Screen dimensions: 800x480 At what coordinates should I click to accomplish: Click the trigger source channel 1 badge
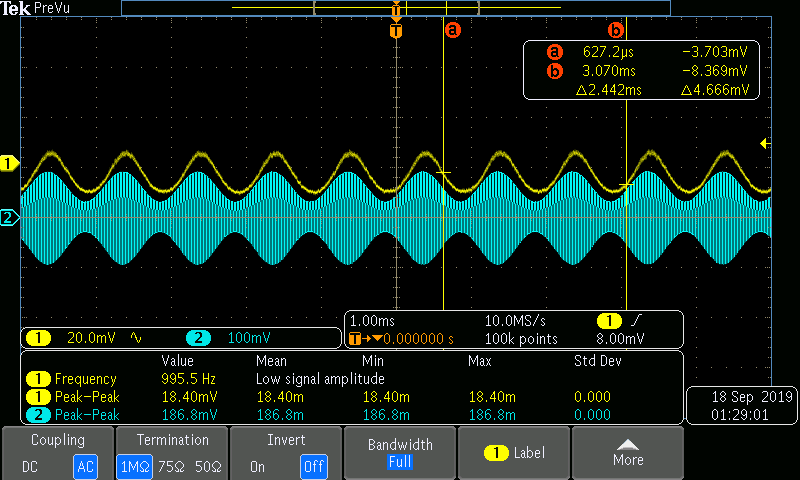tap(609, 321)
